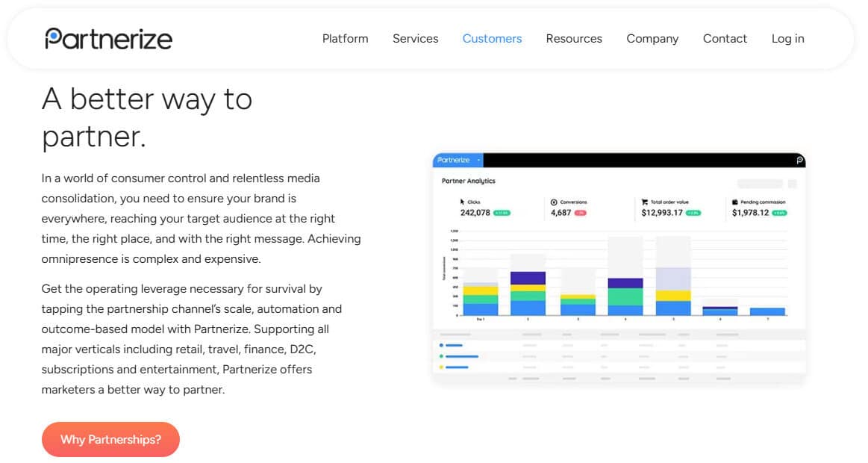The height and width of the screenshot is (463, 868).
Task: Click the P logo in dashboard top-right
Action: click(x=799, y=161)
